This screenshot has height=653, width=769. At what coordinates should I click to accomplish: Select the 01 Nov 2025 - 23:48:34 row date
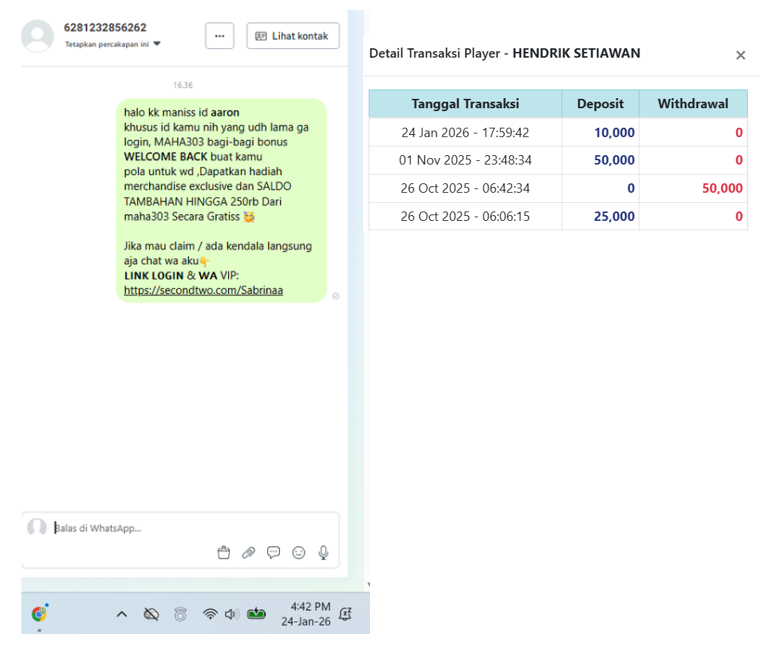(465, 160)
